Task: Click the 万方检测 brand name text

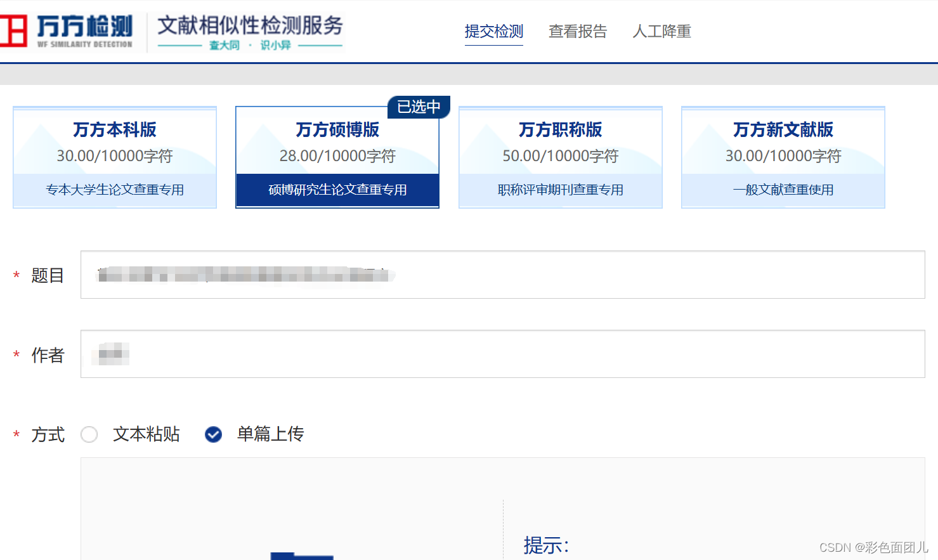Action: click(x=84, y=27)
